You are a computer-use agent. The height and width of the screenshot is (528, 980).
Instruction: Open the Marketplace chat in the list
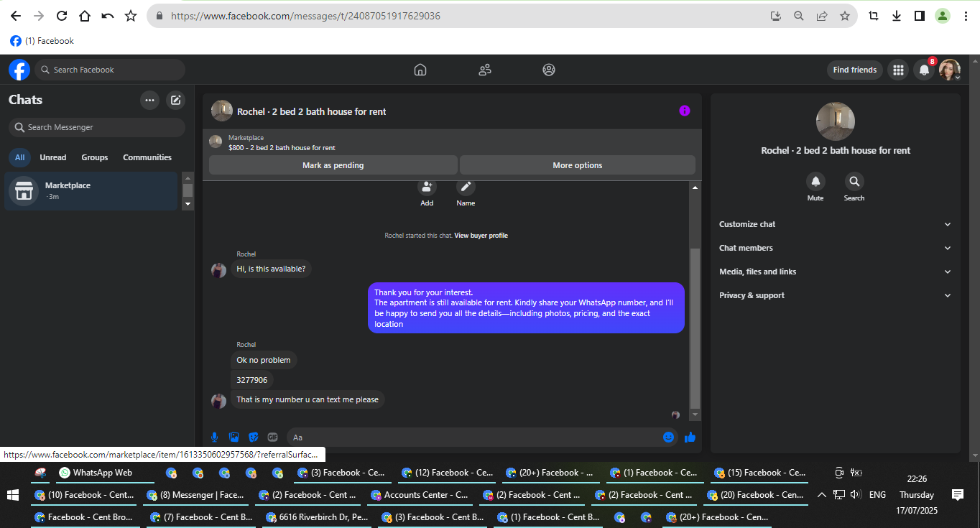[91, 191]
